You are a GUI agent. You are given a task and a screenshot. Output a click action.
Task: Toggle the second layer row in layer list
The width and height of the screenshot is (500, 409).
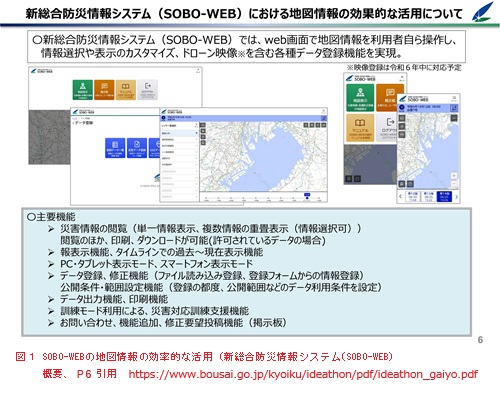pos(179,139)
